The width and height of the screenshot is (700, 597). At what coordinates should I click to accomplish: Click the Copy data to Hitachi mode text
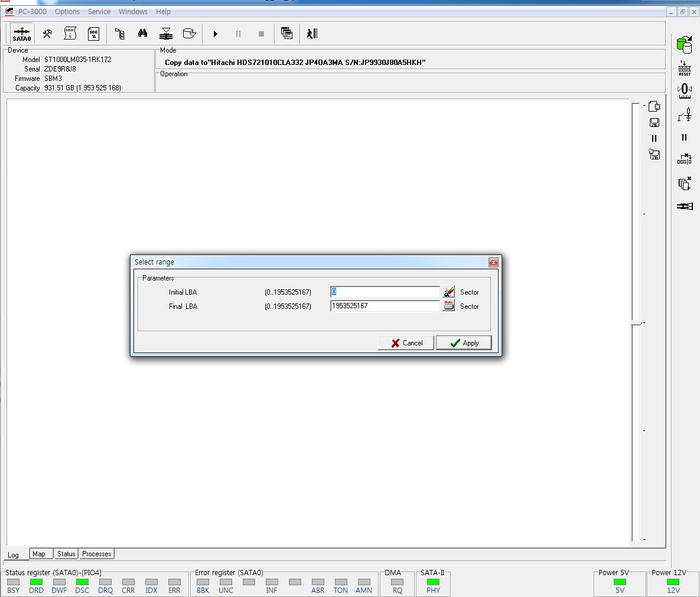point(295,63)
